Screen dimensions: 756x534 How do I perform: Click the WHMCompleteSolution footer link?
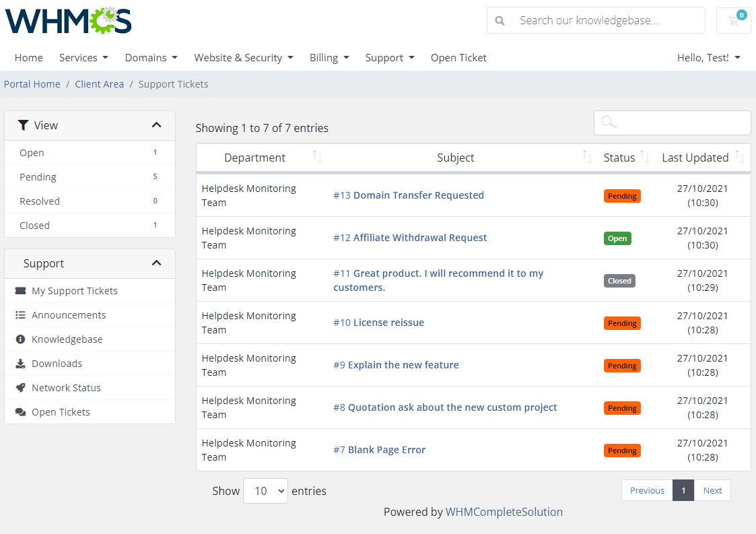[x=504, y=512]
